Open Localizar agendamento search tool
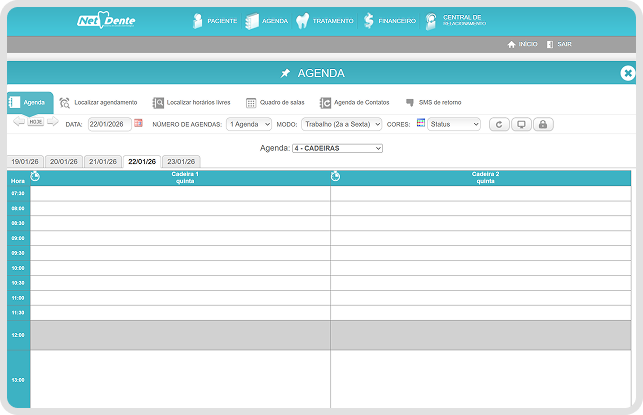This screenshot has width=643, height=415. (98, 102)
